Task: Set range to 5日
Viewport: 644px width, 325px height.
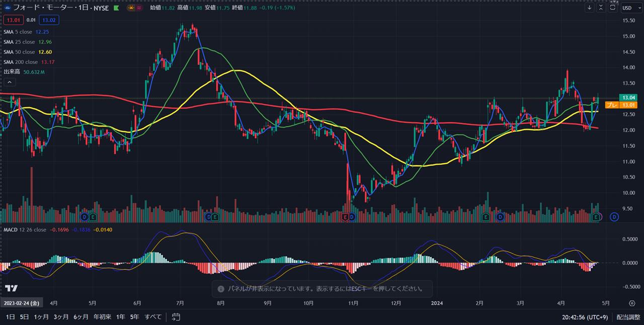Action: click(x=24, y=317)
